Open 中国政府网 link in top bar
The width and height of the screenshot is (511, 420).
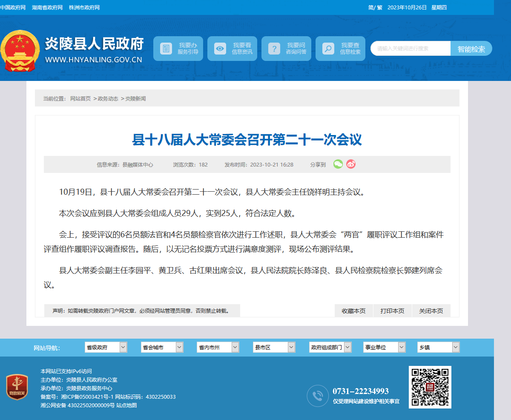point(13,8)
